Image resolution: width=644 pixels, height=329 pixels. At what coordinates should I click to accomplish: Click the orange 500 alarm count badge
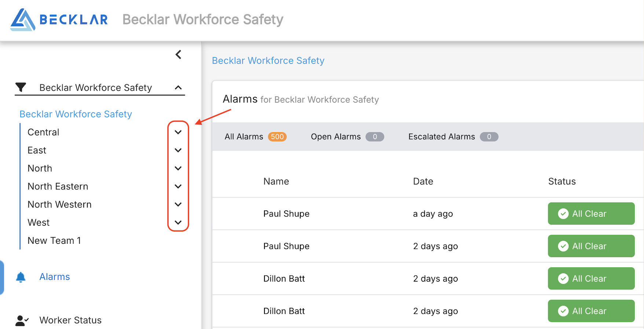pyautogui.click(x=277, y=137)
